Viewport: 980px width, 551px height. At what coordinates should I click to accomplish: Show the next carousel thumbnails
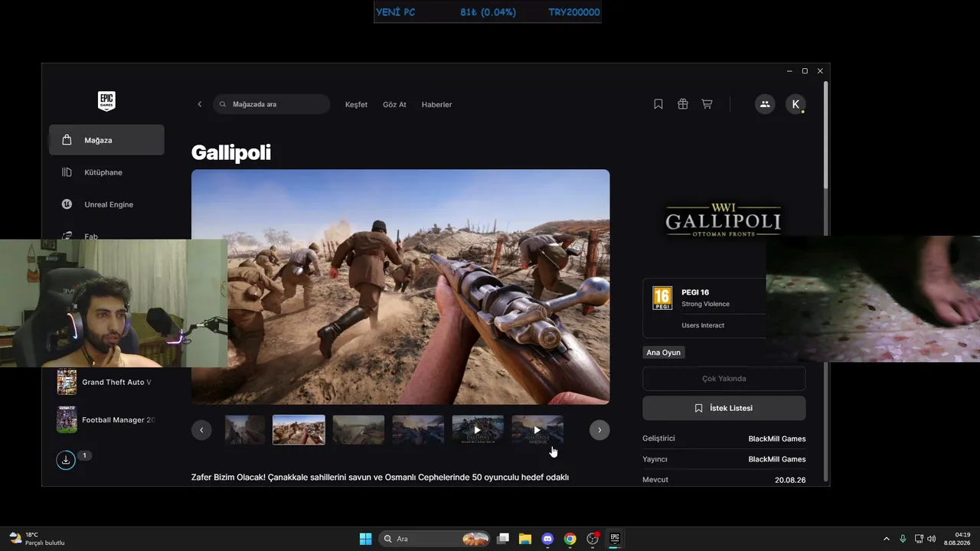point(599,430)
